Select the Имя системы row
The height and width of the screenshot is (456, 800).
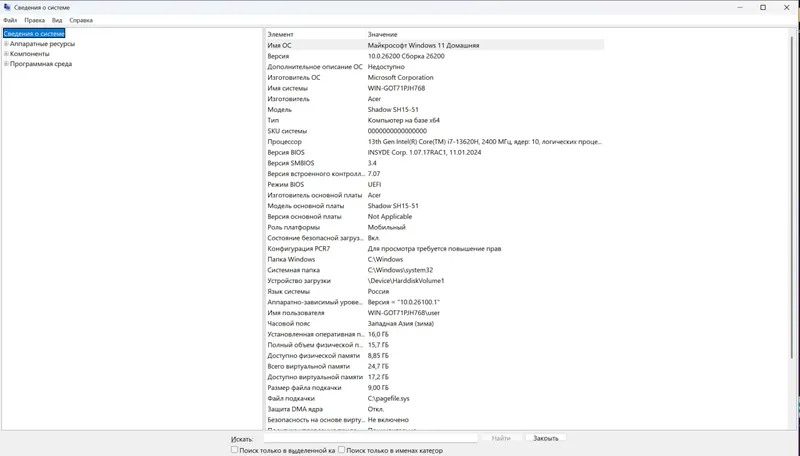click(x=435, y=88)
